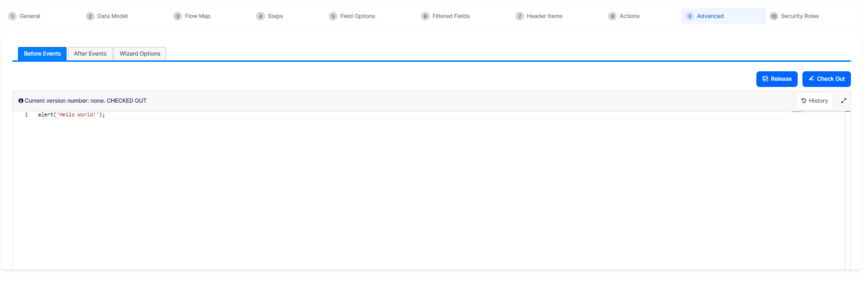This screenshot has height=287, width=868.
Task: Jump to step 4 Steps
Action: 270,16
